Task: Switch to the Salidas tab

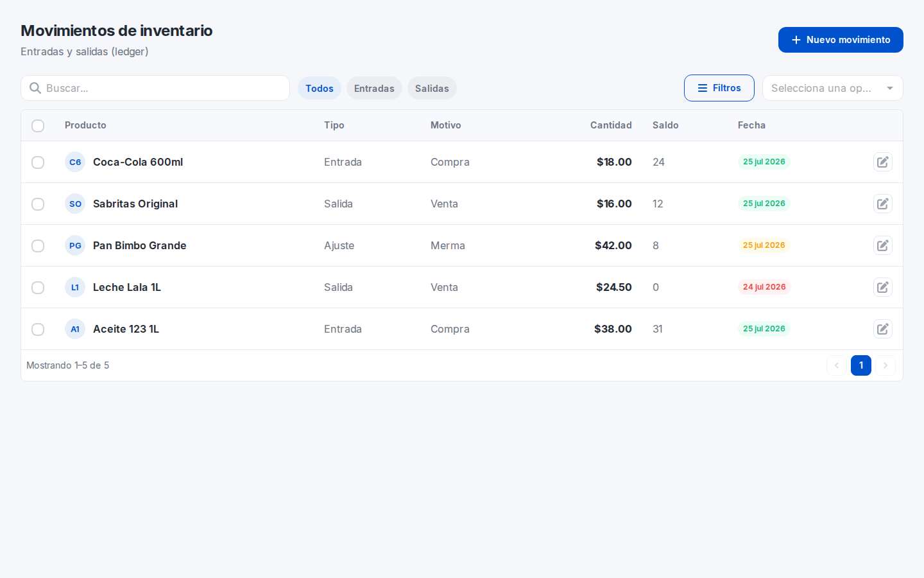Action: (x=432, y=88)
